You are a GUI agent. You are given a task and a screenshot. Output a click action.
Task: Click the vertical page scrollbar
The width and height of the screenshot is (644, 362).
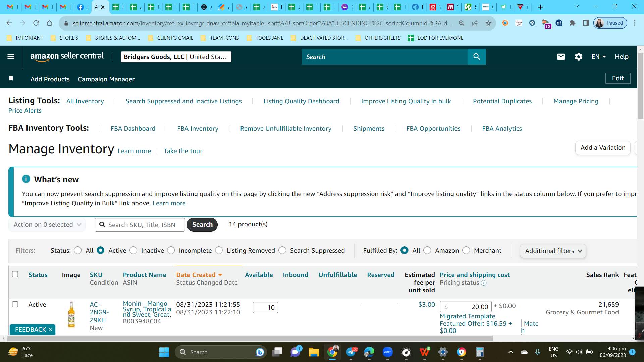click(x=640, y=85)
